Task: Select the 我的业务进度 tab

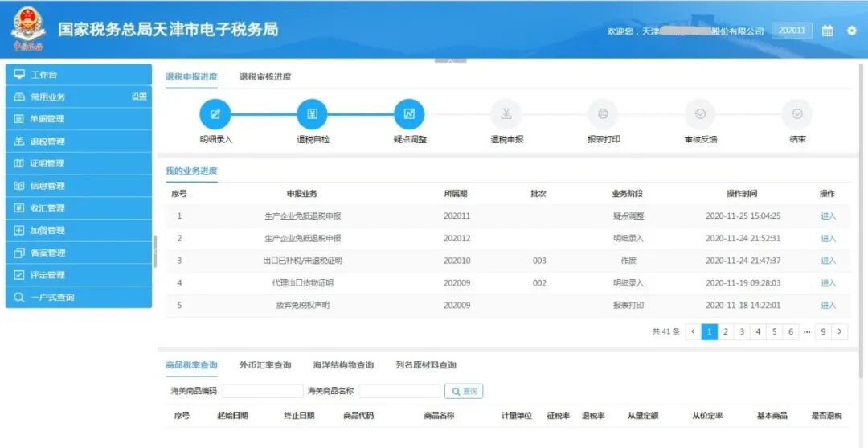Action: tap(191, 171)
